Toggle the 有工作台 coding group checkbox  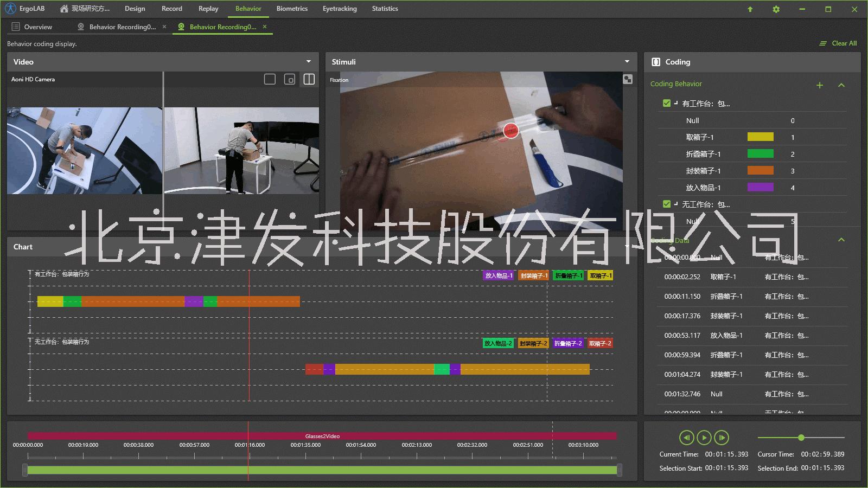(x=667, y=103)
